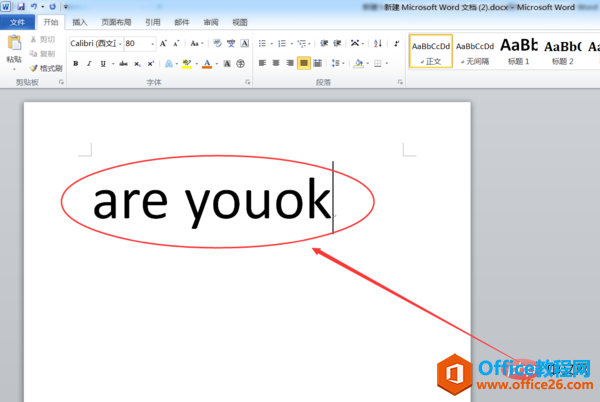Open the font size 80 dropdown

point(151,44)
